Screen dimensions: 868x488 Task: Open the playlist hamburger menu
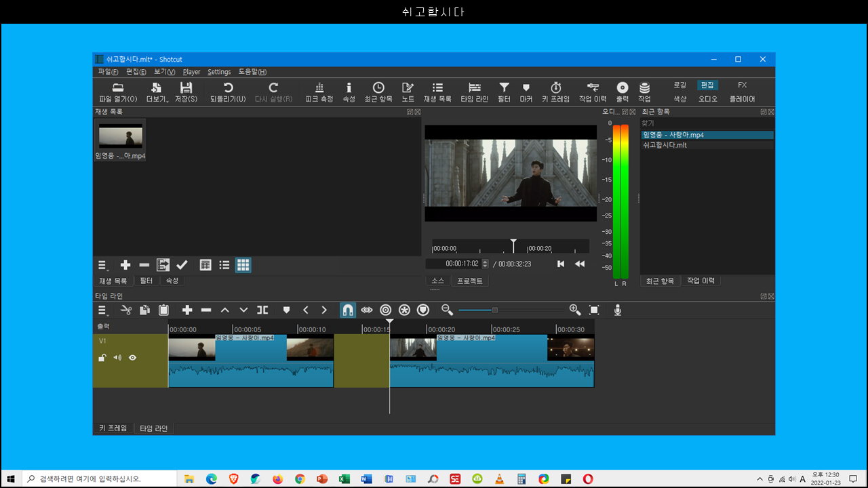pos(104,265)
